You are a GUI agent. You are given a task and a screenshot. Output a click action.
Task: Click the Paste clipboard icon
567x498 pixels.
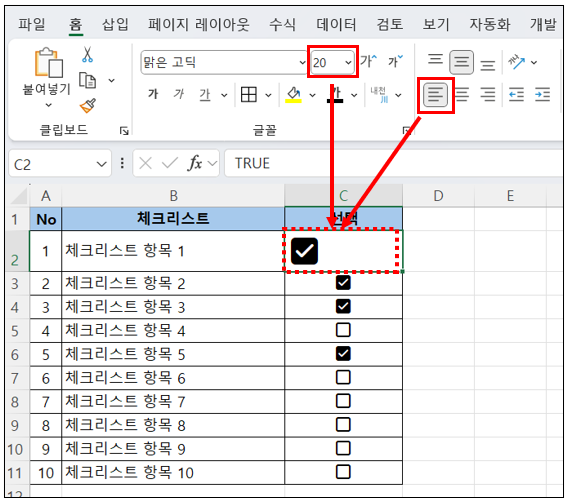(48, 63)
